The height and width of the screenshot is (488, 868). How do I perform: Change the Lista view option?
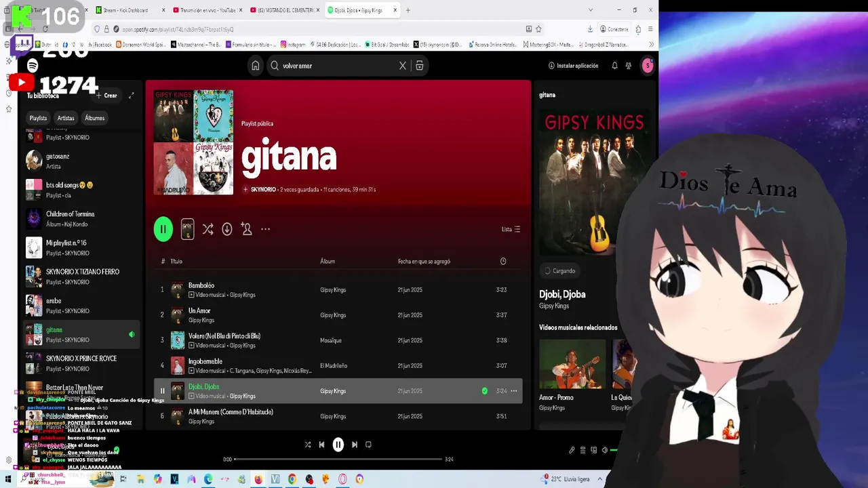pyautogui.click(x=511, y=229)
